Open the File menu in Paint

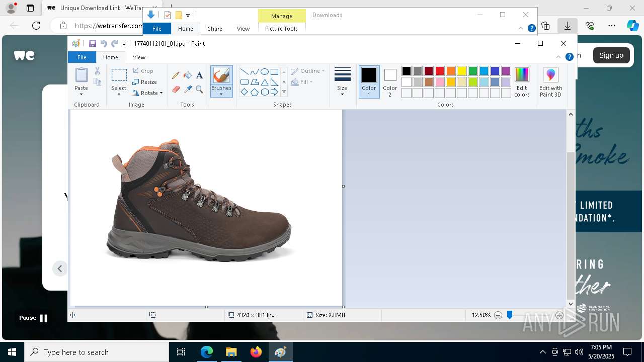(82, 57)
